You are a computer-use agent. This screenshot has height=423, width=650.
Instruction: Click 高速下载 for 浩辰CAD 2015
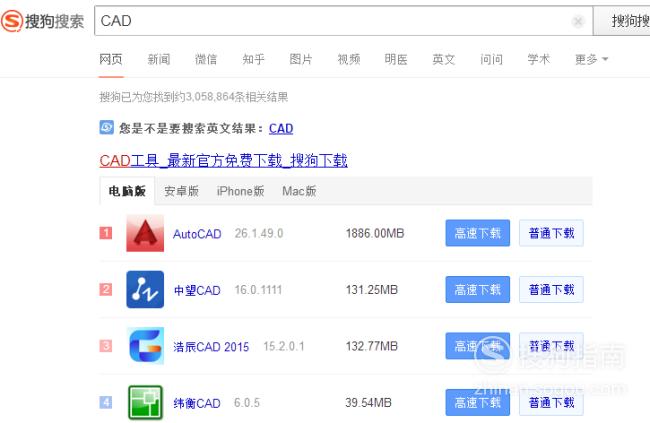click(x=478, y=346)
